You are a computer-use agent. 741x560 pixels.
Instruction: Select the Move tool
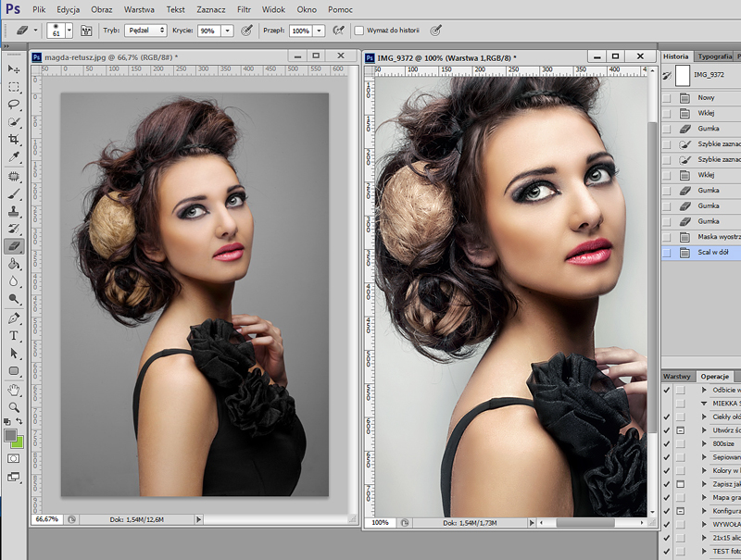(14, 69)
